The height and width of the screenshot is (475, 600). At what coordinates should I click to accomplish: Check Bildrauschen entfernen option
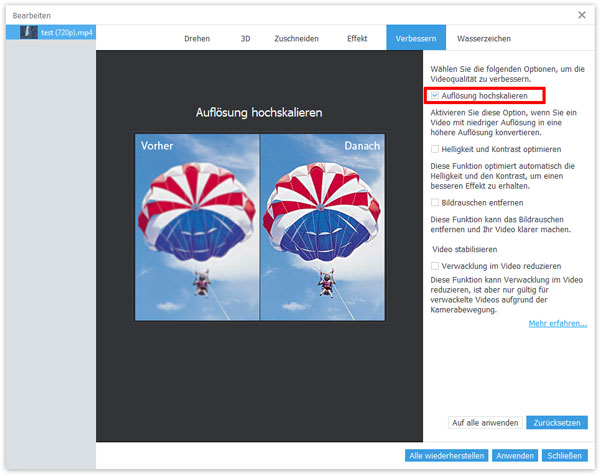[435, 202]
